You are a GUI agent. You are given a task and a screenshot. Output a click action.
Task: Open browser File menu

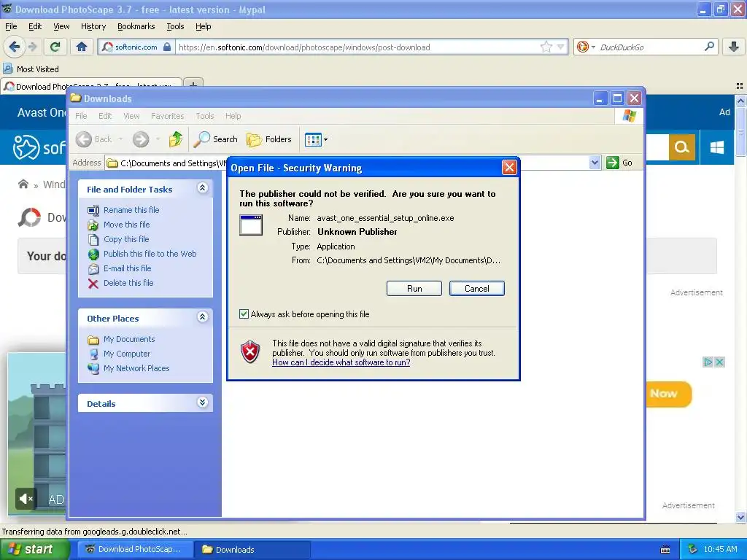[11, 26]
